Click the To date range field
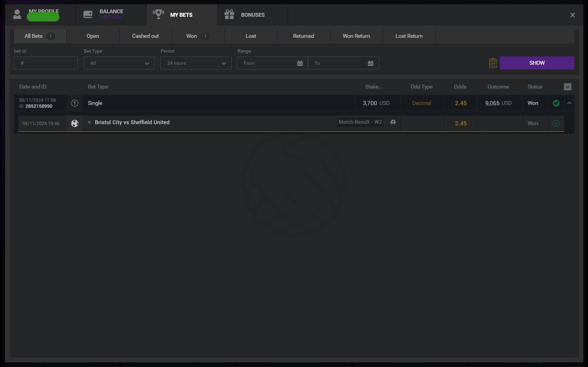588x367 pixels. (x=344, y=63)
